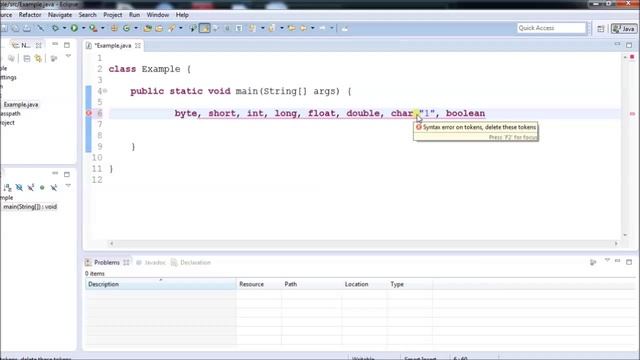Click in the Quick Access search field
Image resolution: width=640 pixels, height=360 pixels.
tap(551, 28)
